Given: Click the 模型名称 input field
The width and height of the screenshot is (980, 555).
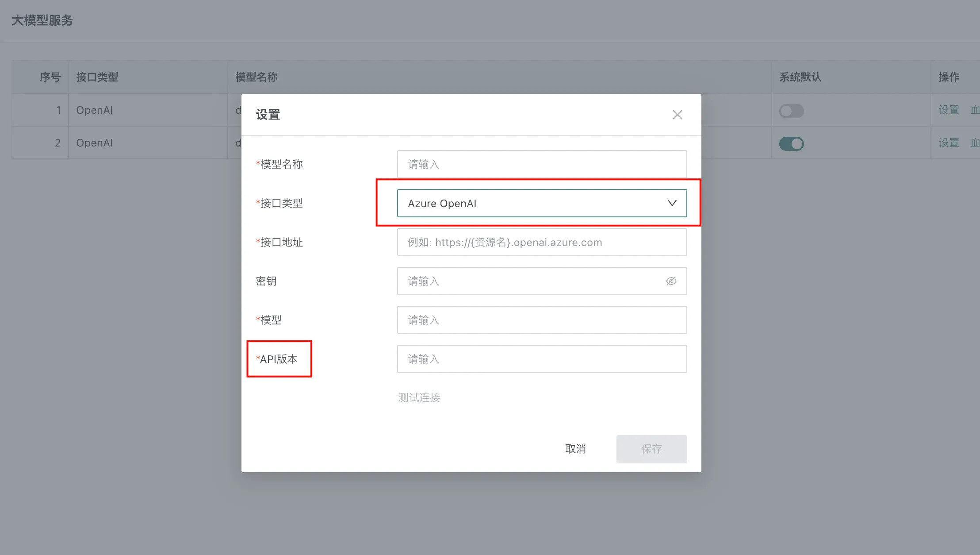Looking at the screenshot, I should point(541,164).
